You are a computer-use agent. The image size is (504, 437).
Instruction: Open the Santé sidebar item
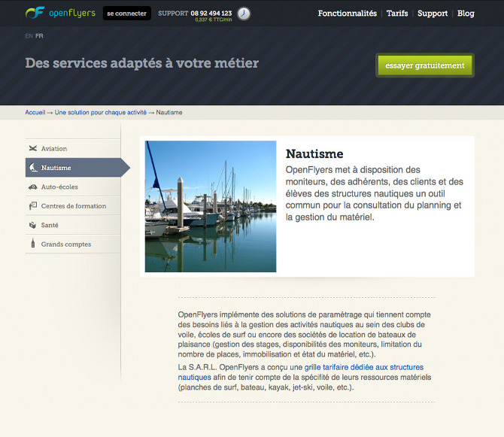click(73, 225)
